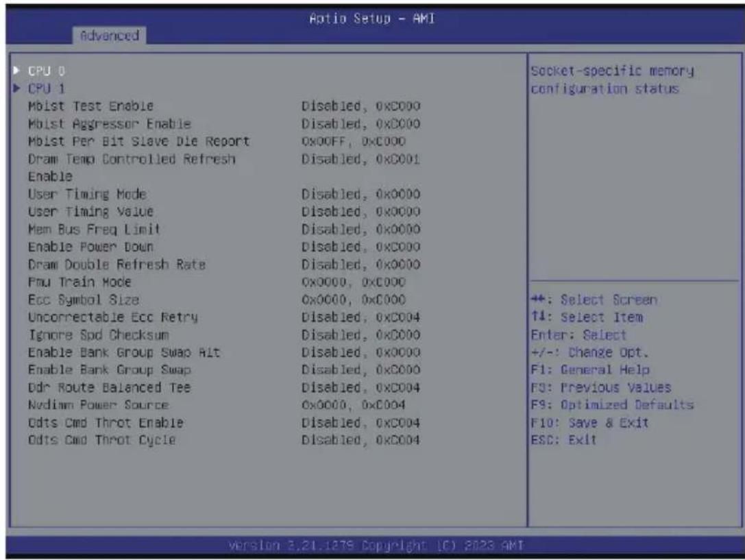The image size is (745, 560).
Task: Select Mbist Per Bit Slave Die Report
Action: [138, 141]
